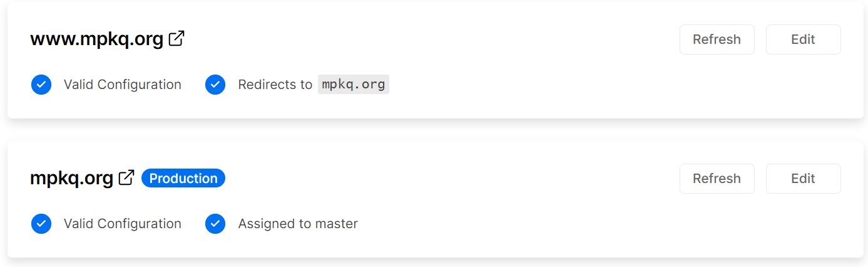Open the bold mpkq.org domain title

pyautogui.click(x=71, y=179)
